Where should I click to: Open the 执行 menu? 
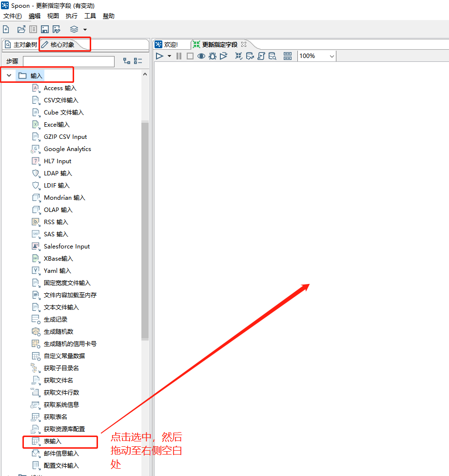(71, 16)
